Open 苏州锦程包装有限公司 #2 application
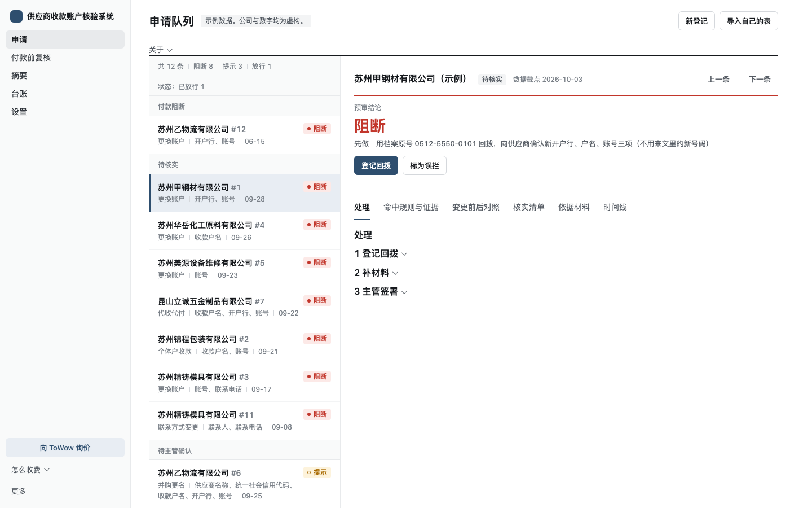812x508 pixels. (x=244, y=345)
